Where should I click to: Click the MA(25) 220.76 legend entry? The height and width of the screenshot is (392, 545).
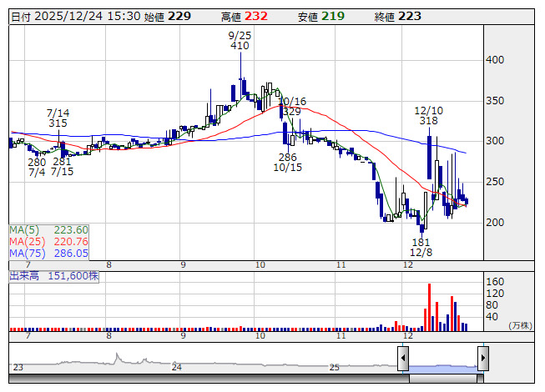(48, 241)
